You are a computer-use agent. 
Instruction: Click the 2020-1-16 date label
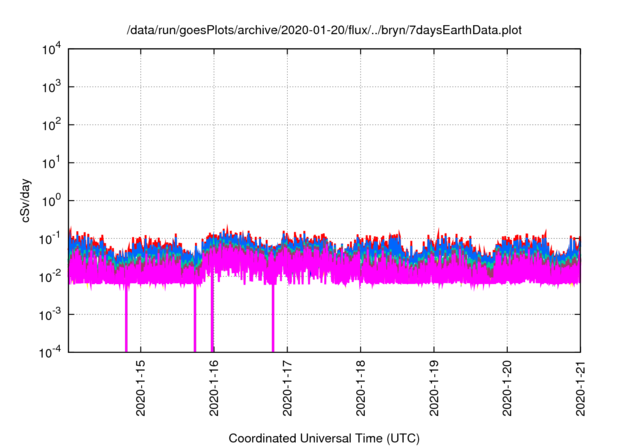(214, 388)
